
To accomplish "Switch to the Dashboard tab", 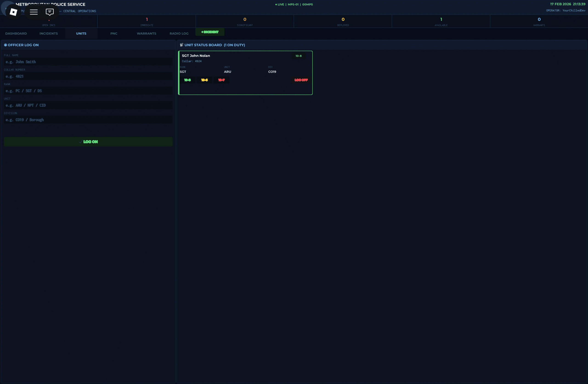I will (x=16, y=34).
